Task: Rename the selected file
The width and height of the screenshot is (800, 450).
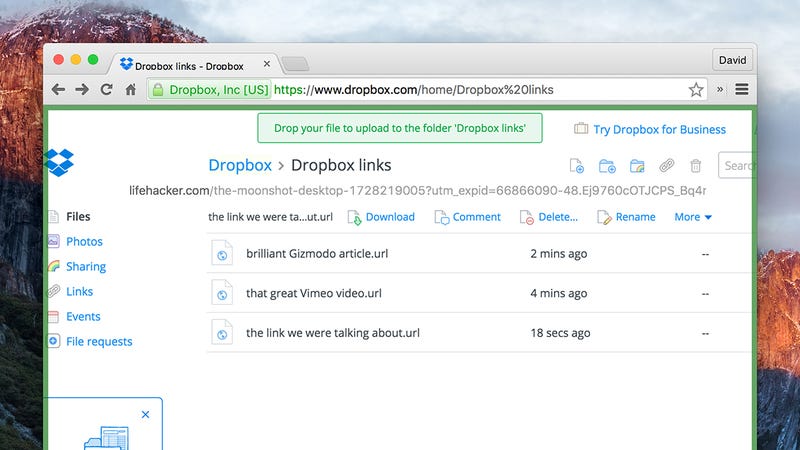Action: pyautogui.click(x=626, y=217)
